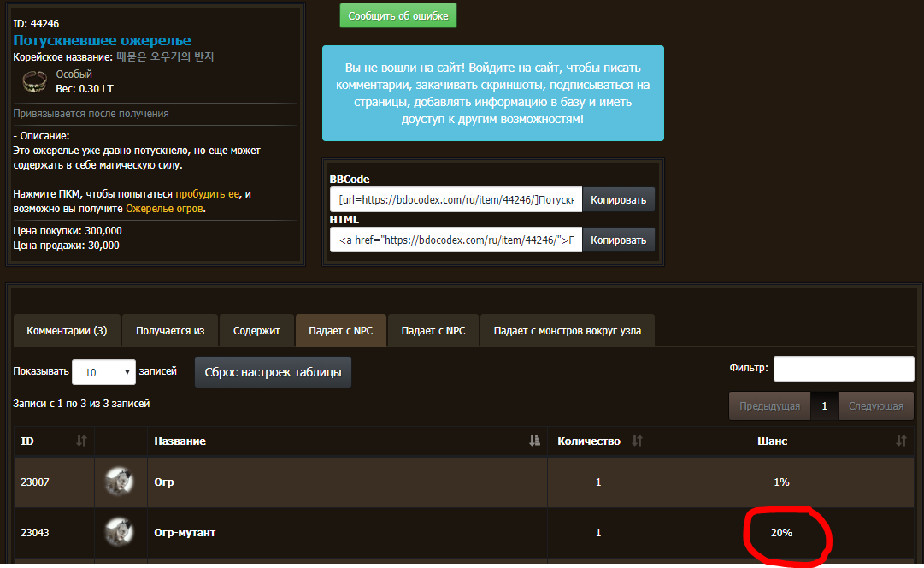Copy the BBCode with Копировать button
The width and height of the screenshot is (924, 568).
(x=618, y=200)
